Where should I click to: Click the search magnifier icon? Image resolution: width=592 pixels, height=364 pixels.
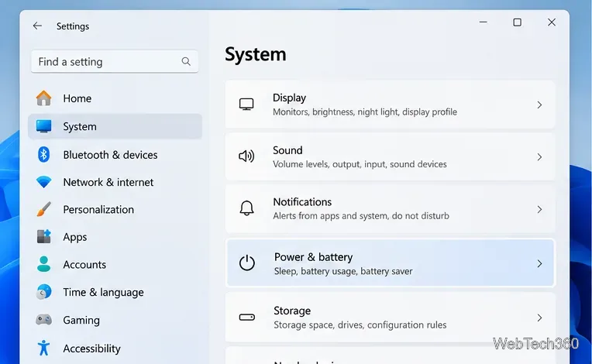[186, 61]
